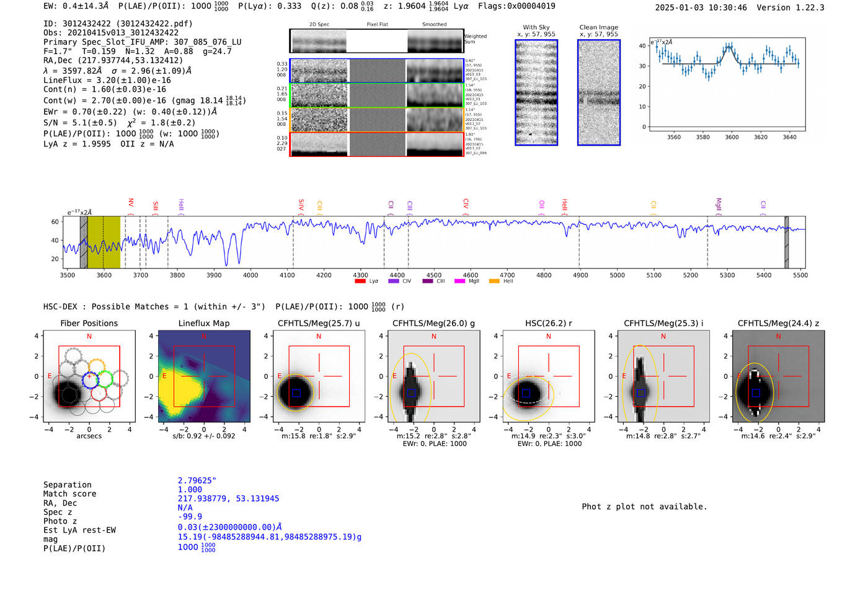Click the S/N = 5.1(±0.5) value
The image size is (868, 591).
click(x=80, y=123)
